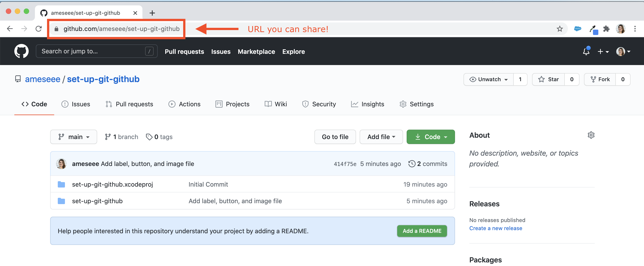Image resolution: width=644 pixels, height=266 pixels.
Task: Star this repository
Action: [x=548, y=79]
